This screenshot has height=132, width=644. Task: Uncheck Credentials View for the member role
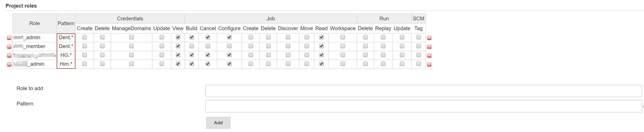[x=178, y=46]
